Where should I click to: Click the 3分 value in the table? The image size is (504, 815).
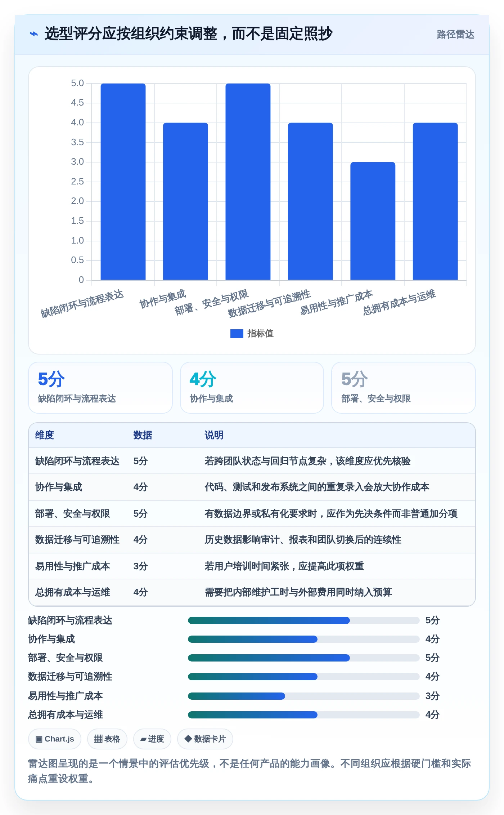[141, 566]
